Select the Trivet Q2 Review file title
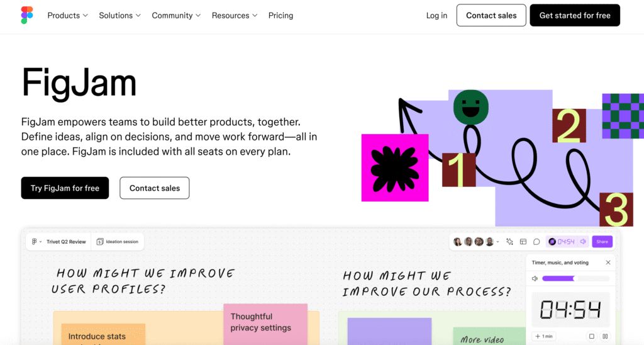 pyautogui.click(x=66, y=242)
